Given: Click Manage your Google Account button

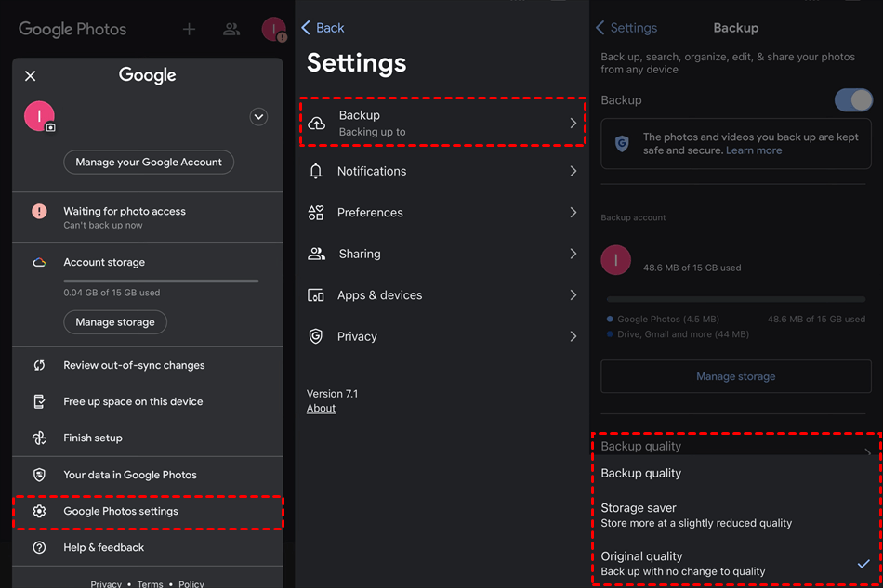Looking at the screenshot, I should (x=149, y=162).
